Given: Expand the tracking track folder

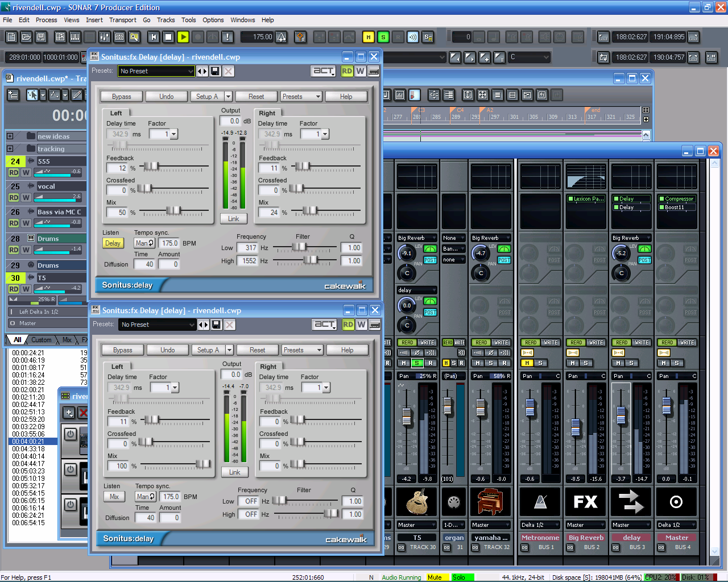Looking at the screenshot, I should [x=10, y=149].
